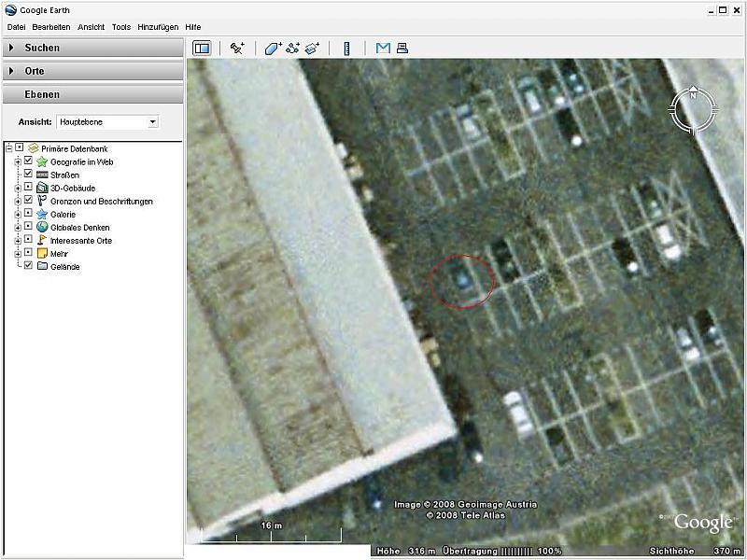Select Grenzen und Beschriftungen layer label
The image size is (747, 560).
pyautogui.click(x=101, y=201)
